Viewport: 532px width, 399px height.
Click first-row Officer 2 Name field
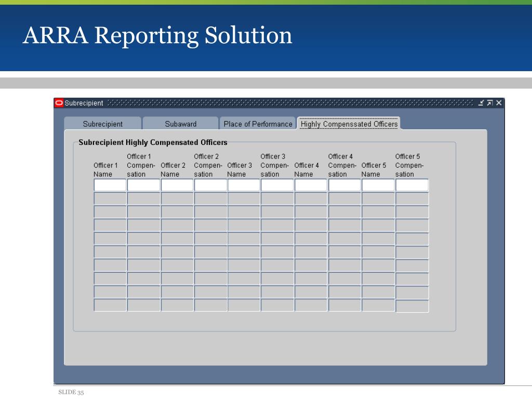177,185
